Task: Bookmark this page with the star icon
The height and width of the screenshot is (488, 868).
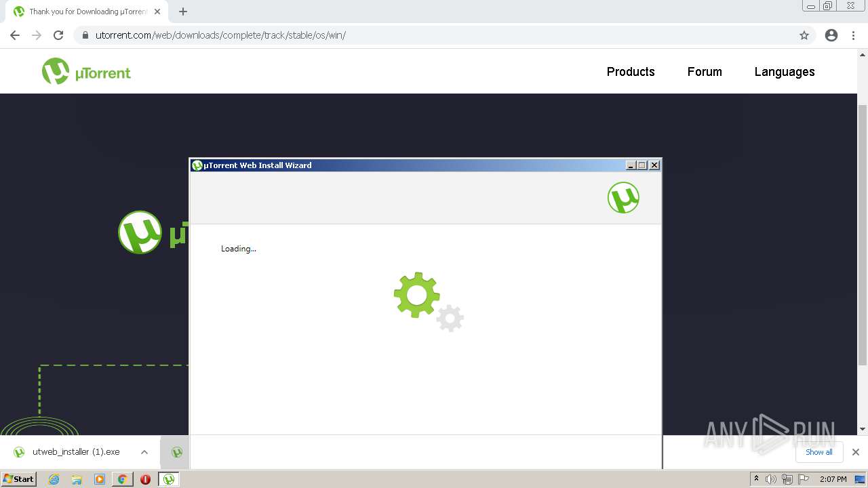Action: coord(804,35)
